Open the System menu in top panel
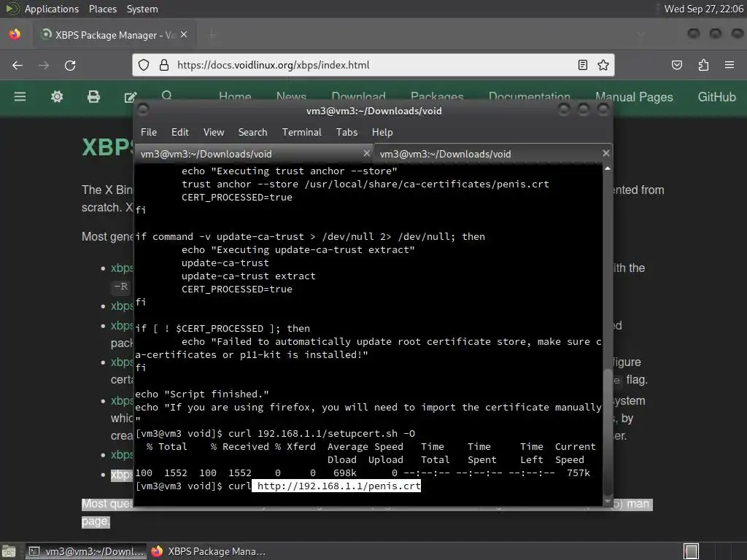This screenshot has height=560, width=747. tap(142, 9)
